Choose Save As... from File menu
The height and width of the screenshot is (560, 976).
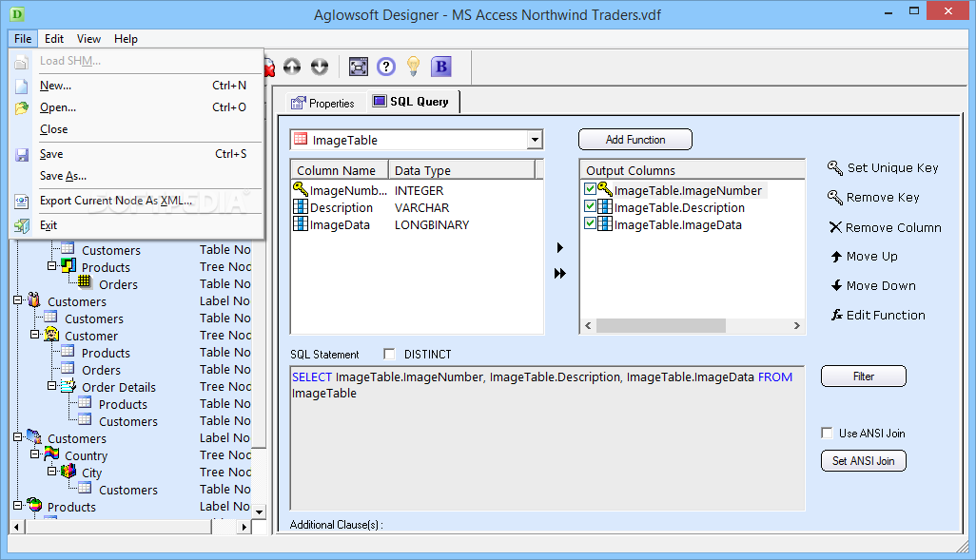tap(137, 176)
